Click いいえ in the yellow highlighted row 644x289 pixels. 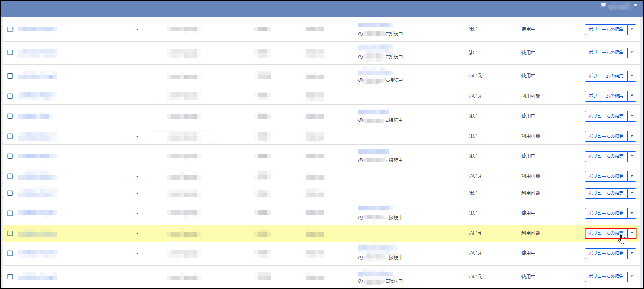[x=475, y=233]
